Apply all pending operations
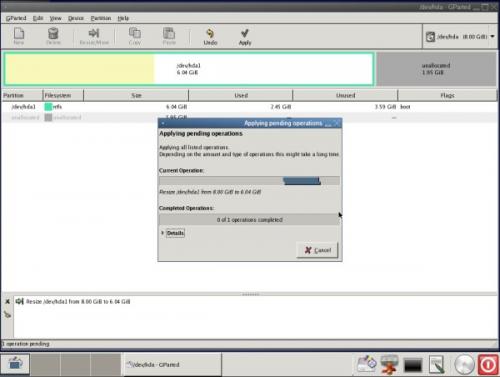Image resolution: width=500 pixels, height=377 pixels. pyautogui.click(x=245, y=36)
